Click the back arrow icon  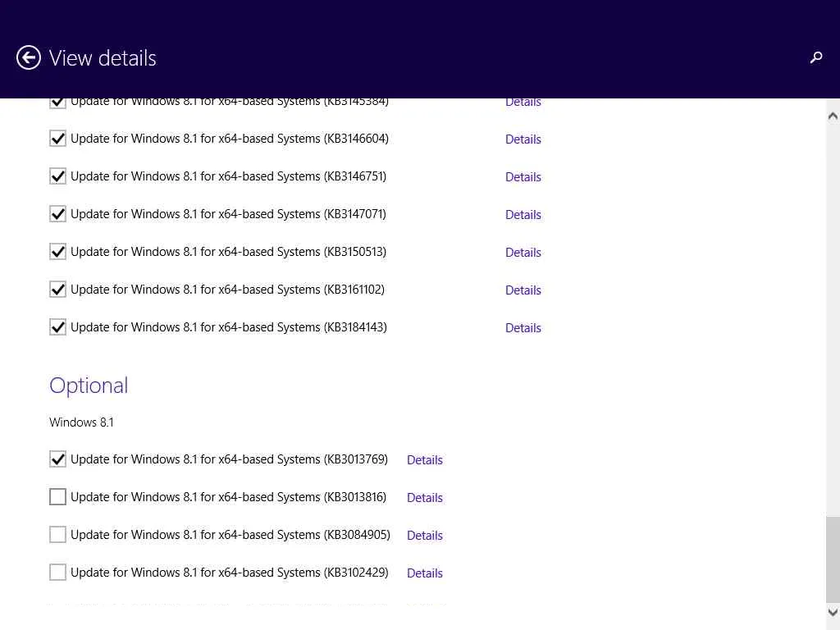(x=29, y=57)
